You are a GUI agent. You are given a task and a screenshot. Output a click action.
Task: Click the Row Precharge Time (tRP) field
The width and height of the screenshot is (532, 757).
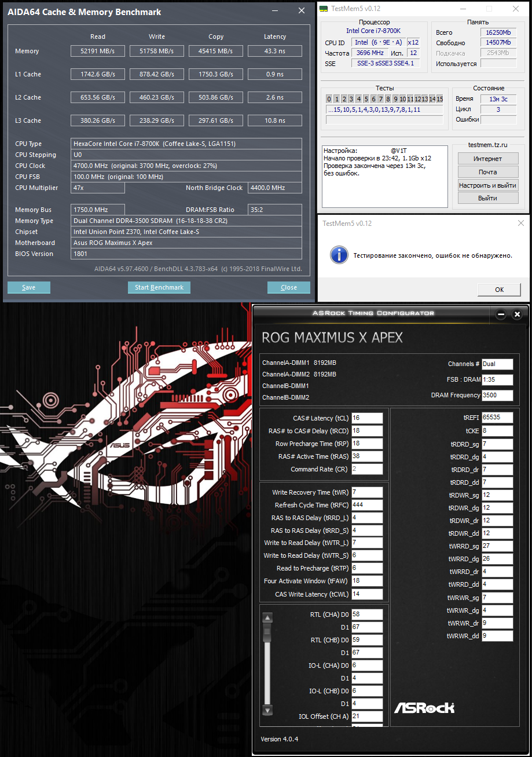point(367,444)
